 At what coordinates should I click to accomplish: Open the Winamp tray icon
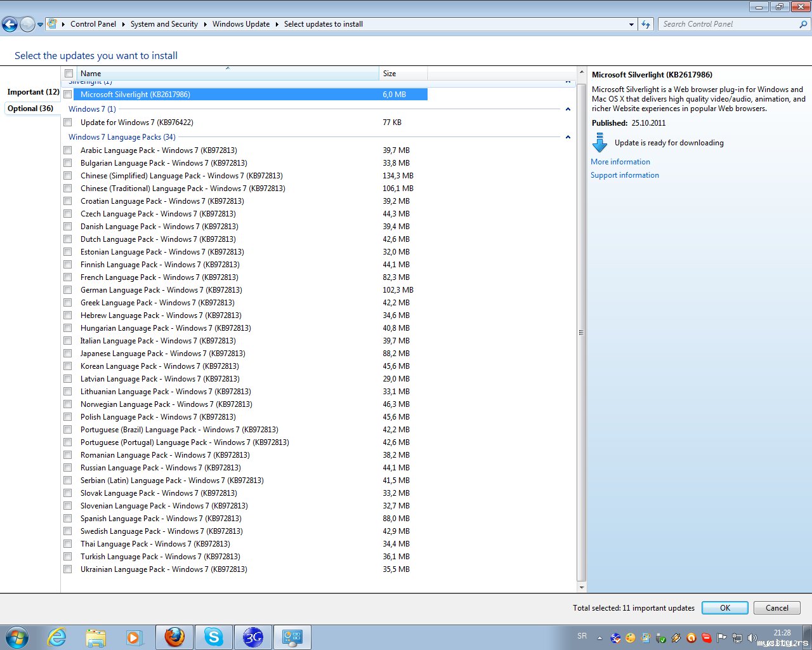coord(676,638)
